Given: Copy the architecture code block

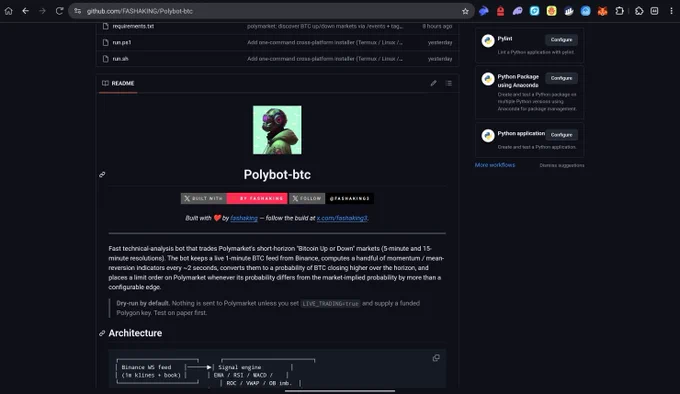Looking at the screenshot, I should point(436,358).
